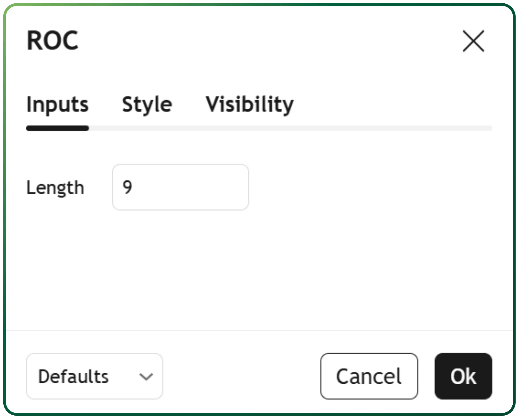
Task: Click the chevron arrow next to Defaults
Action: point(146,377)
